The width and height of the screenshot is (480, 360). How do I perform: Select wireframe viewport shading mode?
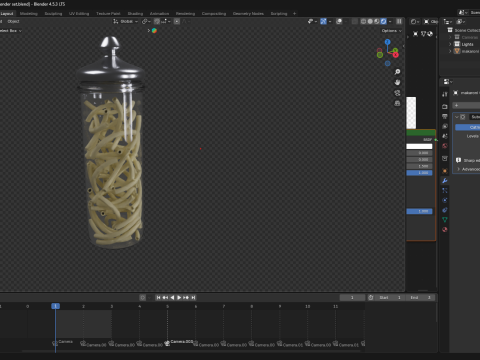(363, 21)
